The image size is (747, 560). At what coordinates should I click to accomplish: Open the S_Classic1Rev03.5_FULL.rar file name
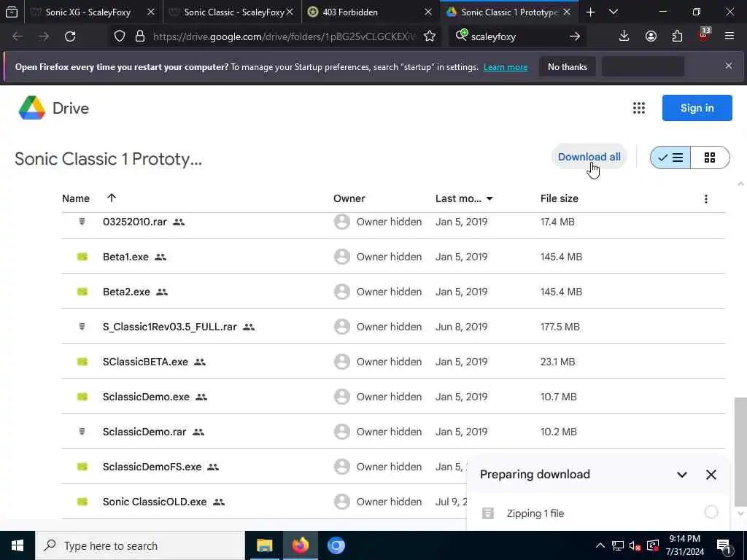[x=169, y=327]
